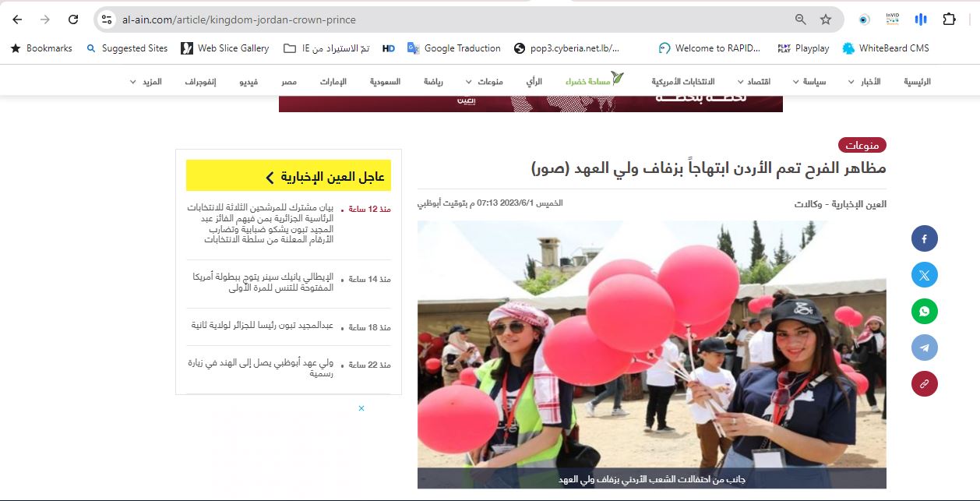
Task: Open the رياضة sports section
Action: (x=433, y=82)
